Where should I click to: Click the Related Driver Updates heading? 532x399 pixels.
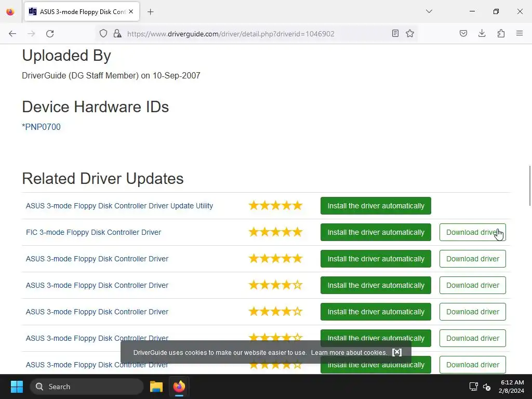(x=103, y=179)
